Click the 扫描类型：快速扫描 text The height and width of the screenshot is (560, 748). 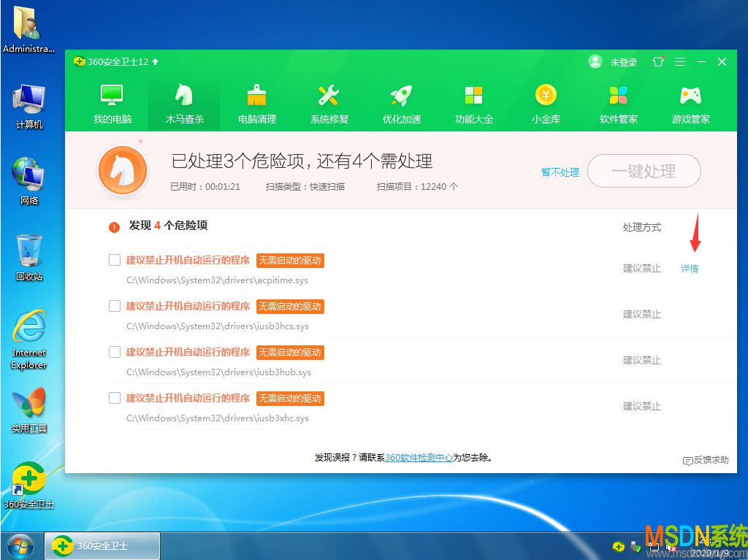point(305,186)
